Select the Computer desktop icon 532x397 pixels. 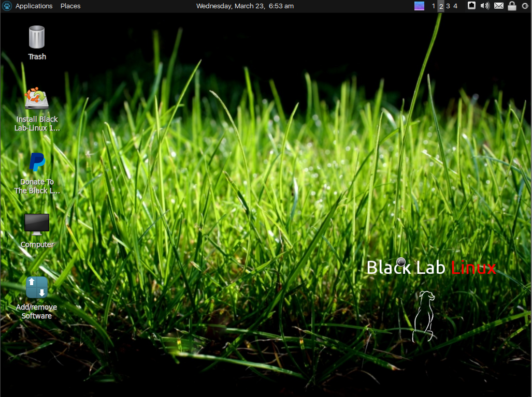(x=37, y=225)
